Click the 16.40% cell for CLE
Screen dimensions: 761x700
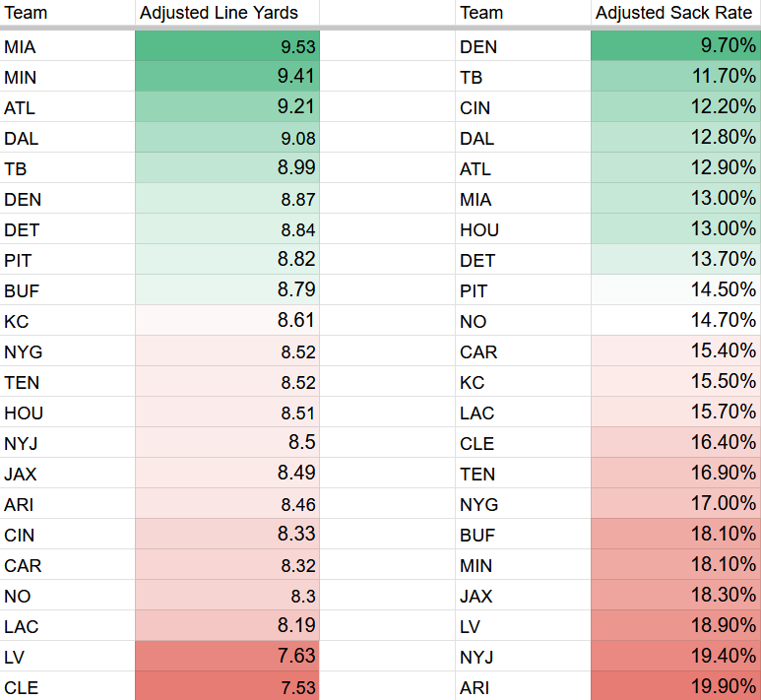[675, 443]
